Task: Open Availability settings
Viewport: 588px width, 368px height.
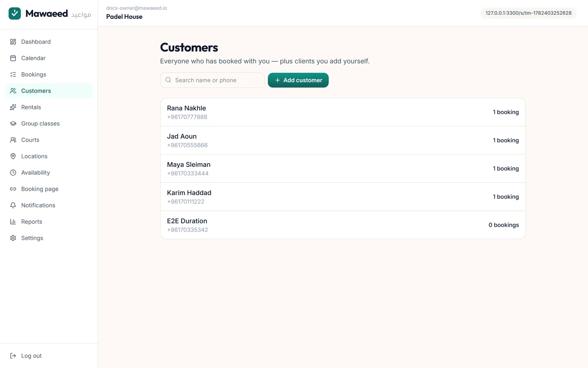Action: coord(49,173)
